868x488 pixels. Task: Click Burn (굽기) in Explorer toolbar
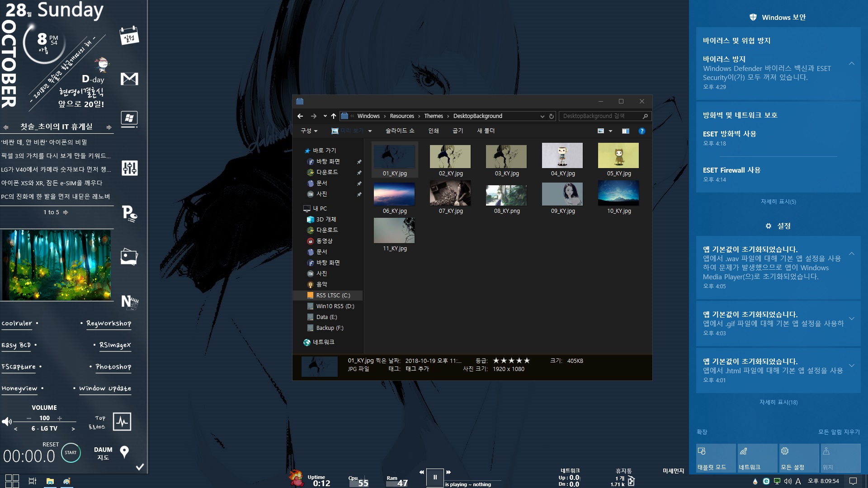point(458,131)
